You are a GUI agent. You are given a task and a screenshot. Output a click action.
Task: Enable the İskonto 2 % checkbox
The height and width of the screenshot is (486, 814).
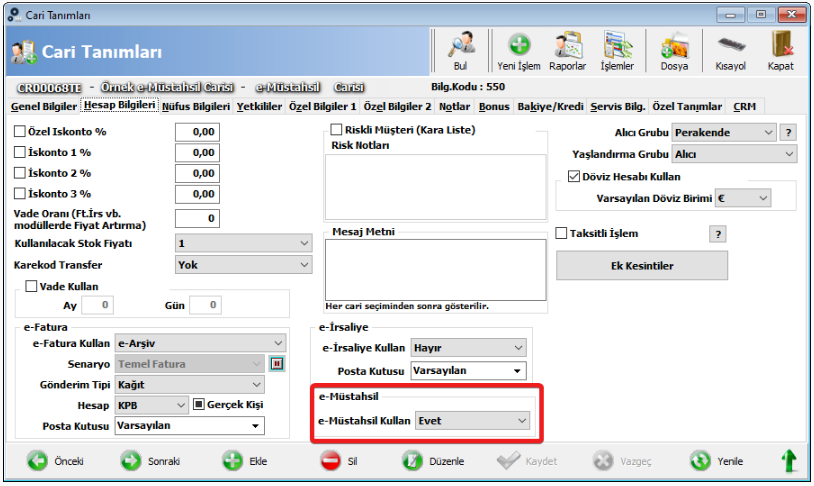[20, 173]
